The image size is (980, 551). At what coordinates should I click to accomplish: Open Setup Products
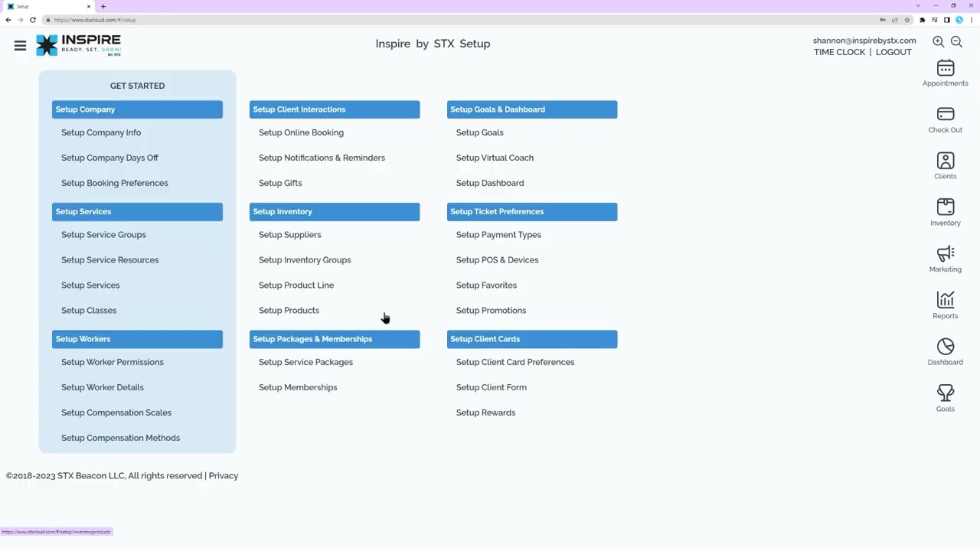click(x=289, y=311)
